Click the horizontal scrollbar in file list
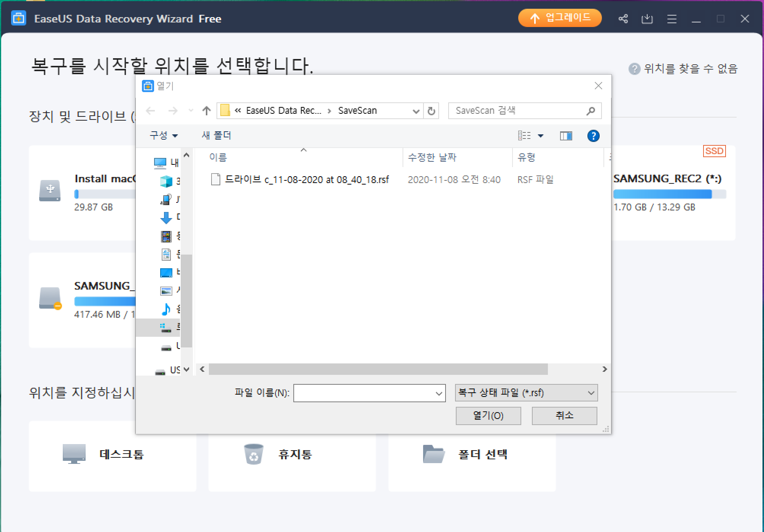Screen dimensions: 764x532 (x=378, y=369)
